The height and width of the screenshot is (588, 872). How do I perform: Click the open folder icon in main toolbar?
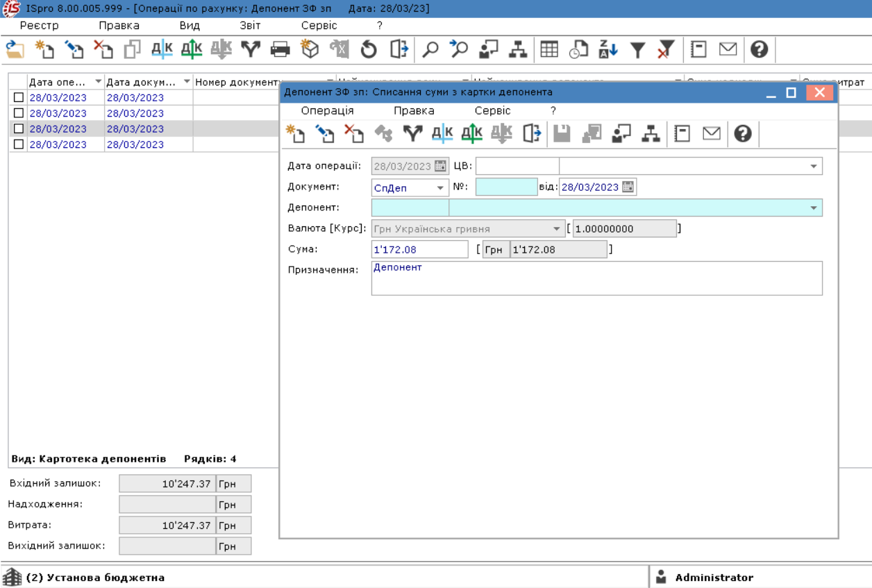coord(15,49)
